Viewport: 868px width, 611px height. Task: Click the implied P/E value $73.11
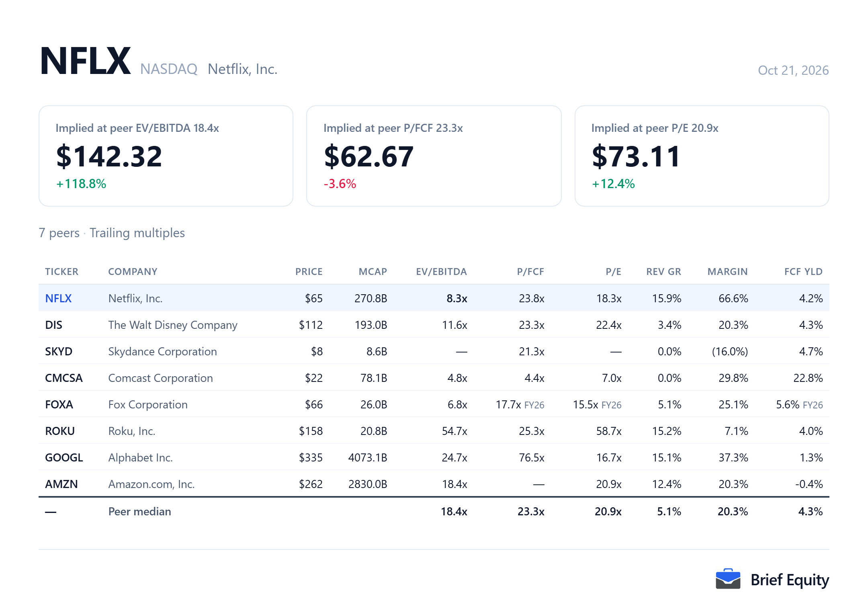636,156
